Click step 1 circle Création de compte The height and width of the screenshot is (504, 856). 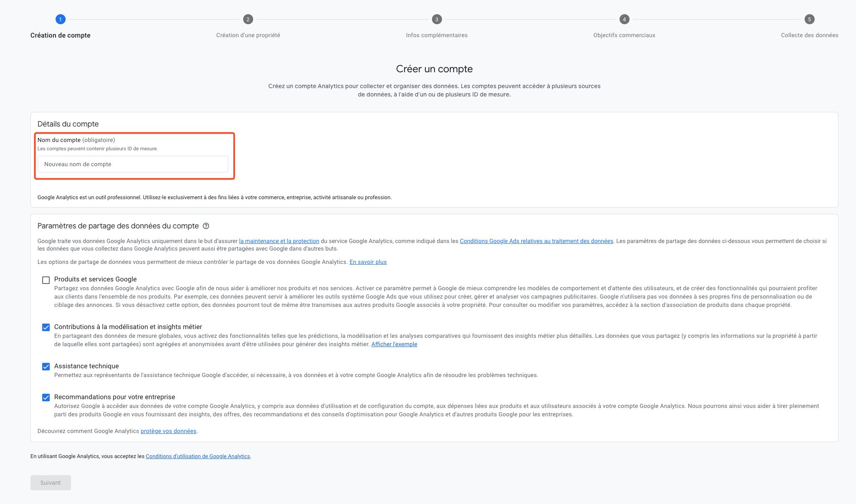60,19
